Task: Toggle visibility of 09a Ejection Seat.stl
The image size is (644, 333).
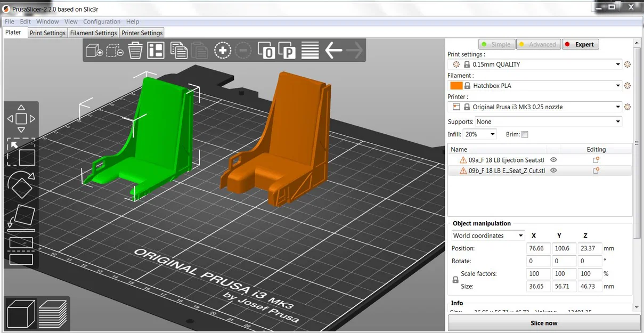Action: point(553,160)
